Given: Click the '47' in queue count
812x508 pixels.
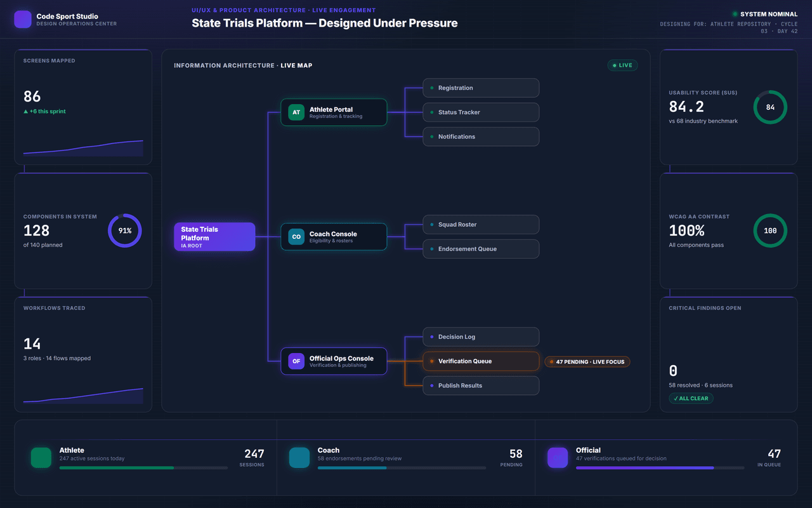Looking at the screenshot, I should point(774,454).
